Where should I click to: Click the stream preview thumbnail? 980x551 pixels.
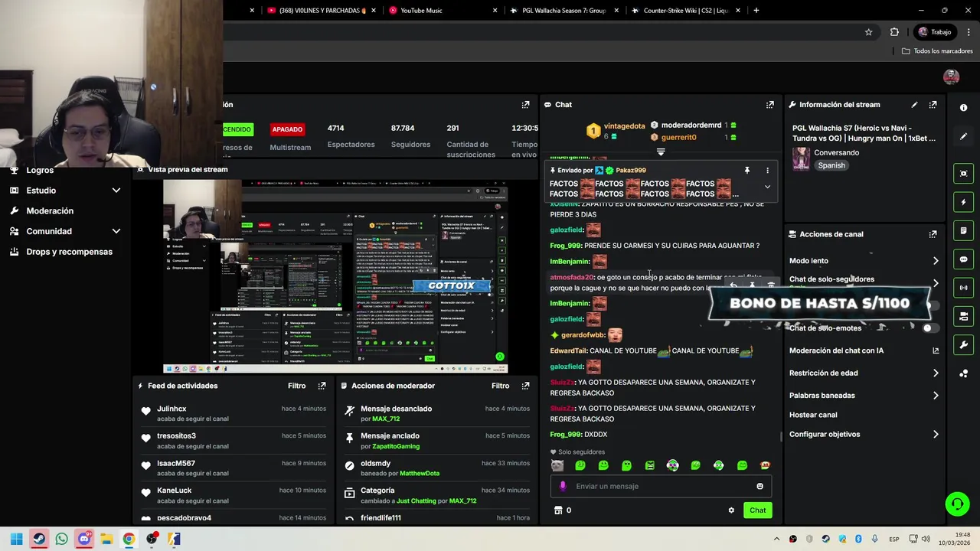pyautogui.click(x=335, y=277)
